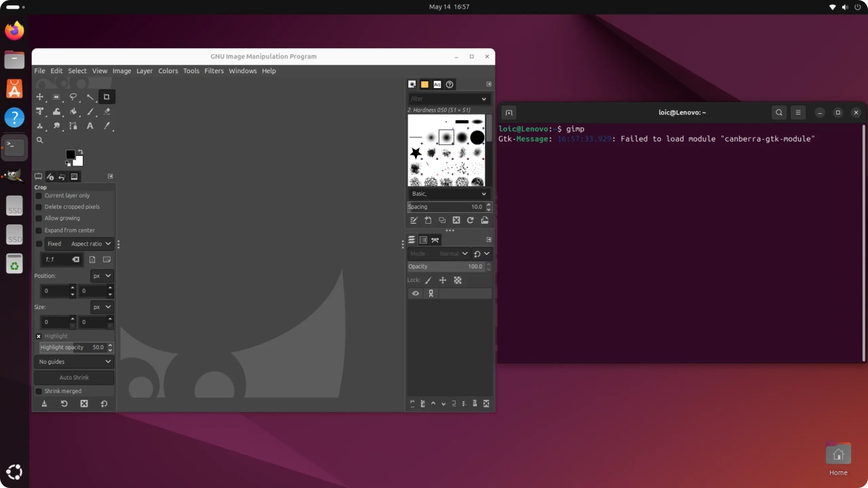Save tool preset at bottom of Tool Options

pyautogui.click(x=44, y=403)
